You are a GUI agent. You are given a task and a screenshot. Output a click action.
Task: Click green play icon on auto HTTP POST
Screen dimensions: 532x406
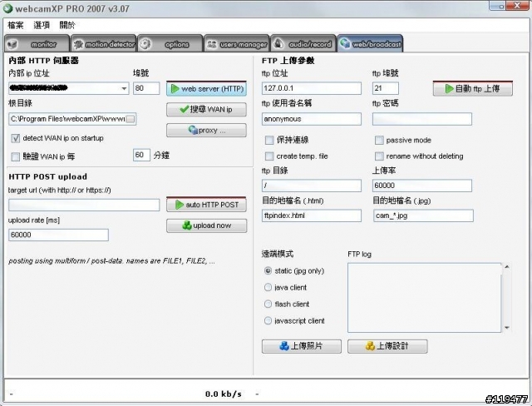(x=180, y=205)
